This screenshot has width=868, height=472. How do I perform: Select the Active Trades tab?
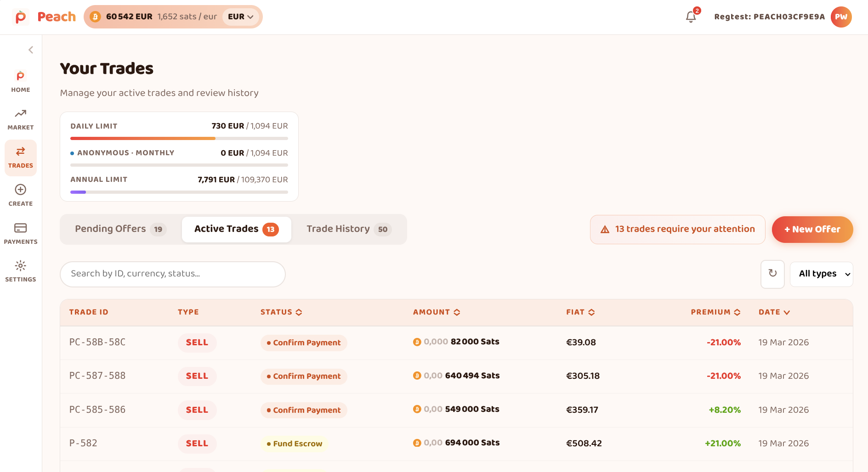coord(237,229)
